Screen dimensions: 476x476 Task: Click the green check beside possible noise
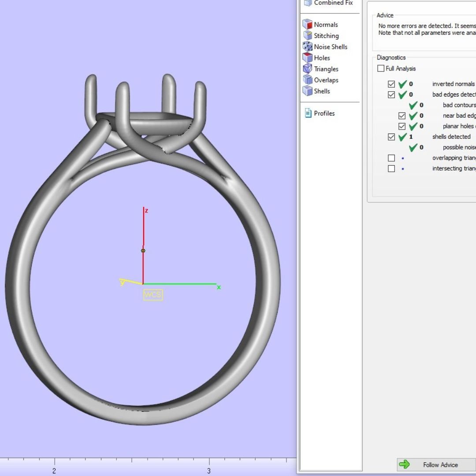pos(413,147)
